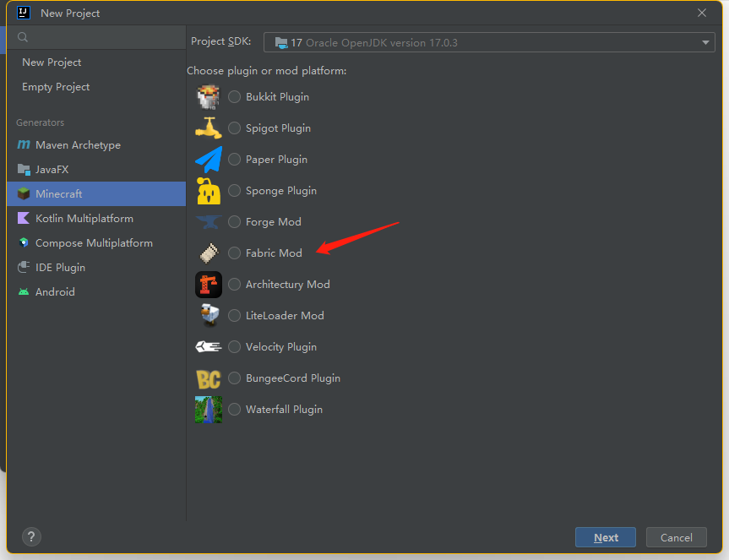The width and height of the screenshot is (729, 560).
Task: Click the Next button
Action: (606, 538)
